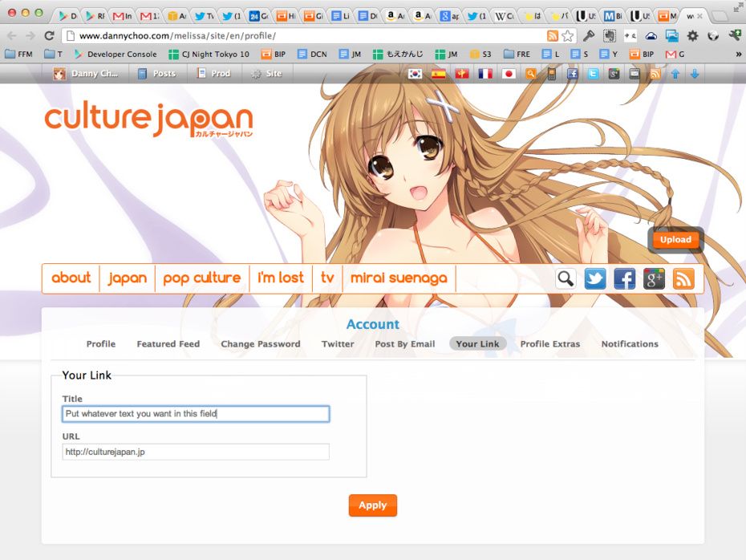746x560 pixels.
Task: Open the Profile Extras account tab
Action: (549, 344)
